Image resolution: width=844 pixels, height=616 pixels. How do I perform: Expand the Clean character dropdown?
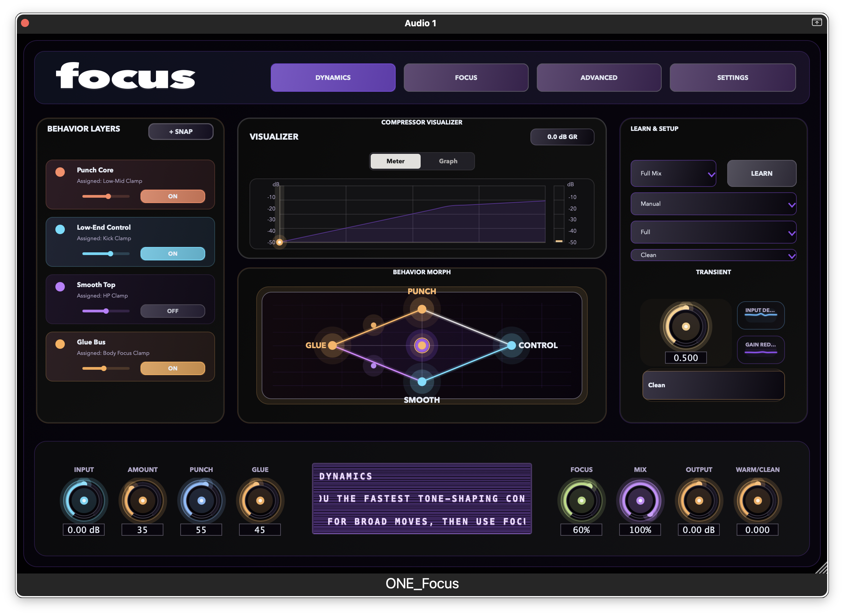[713, 255]
